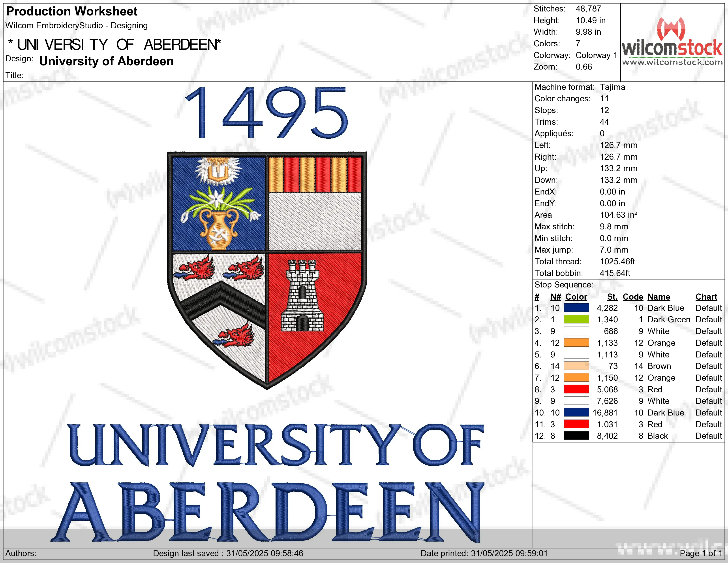This screenshot has height=563, width=728.
Task: Click the 'Brown' thread name
Action: 659,366
